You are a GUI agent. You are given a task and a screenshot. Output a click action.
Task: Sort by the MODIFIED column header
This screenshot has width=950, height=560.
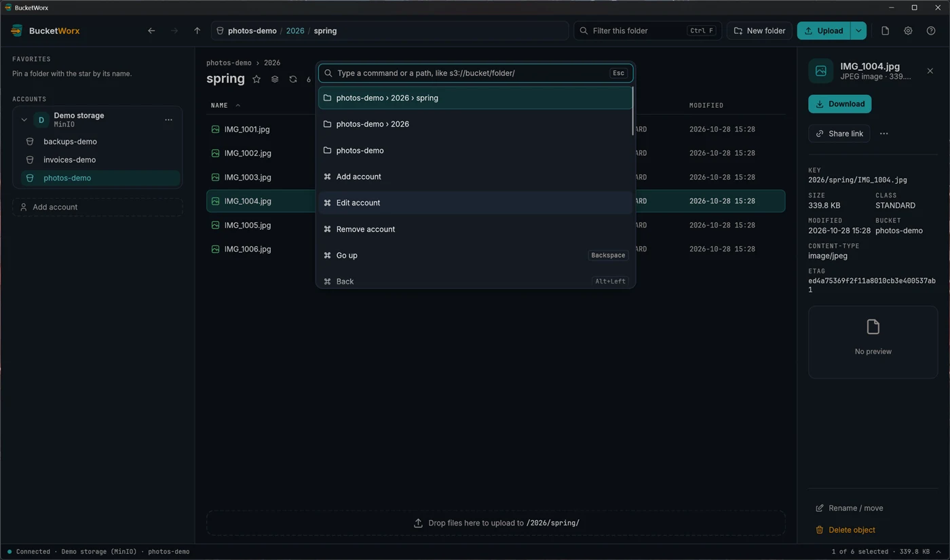pos(706,105)
